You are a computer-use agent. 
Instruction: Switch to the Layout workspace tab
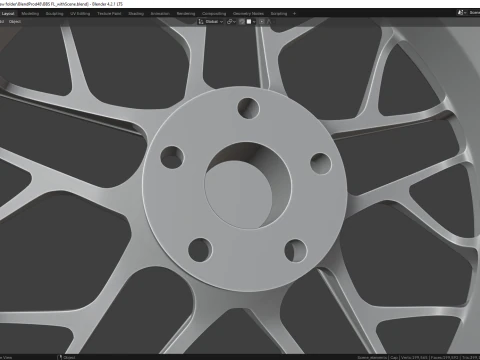[x=8, y=14]
